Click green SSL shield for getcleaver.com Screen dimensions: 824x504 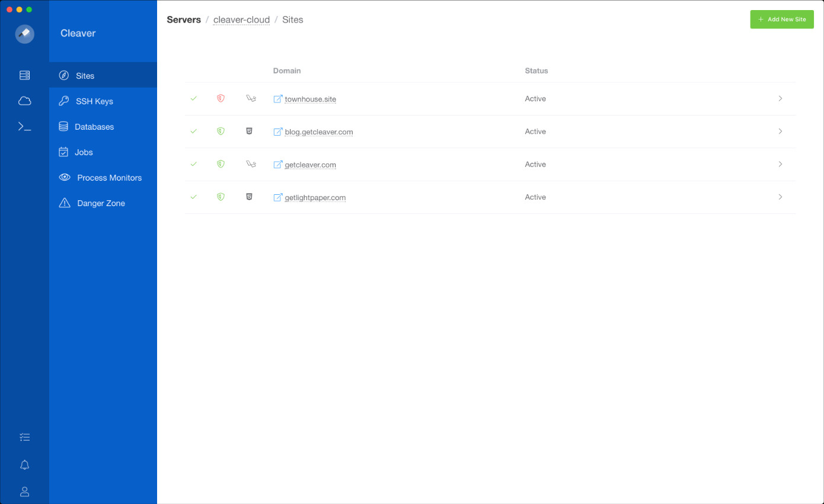221,164
